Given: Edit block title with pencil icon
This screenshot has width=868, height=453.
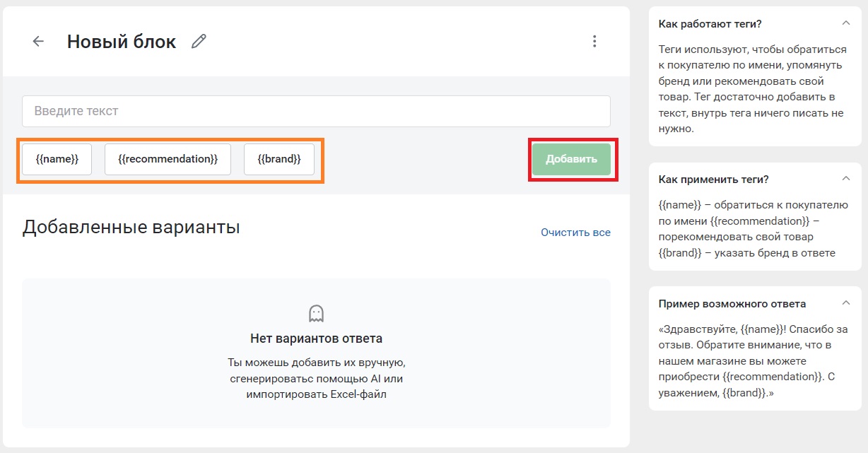Looking at the screenshot, I should click(199, 42).
